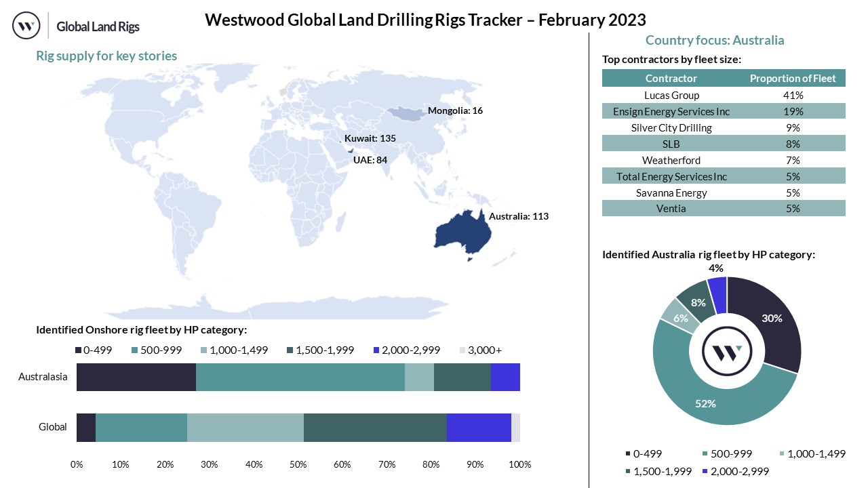Select Mongolia highlighted region on map

pyautogui.click(x=406, y=113)
